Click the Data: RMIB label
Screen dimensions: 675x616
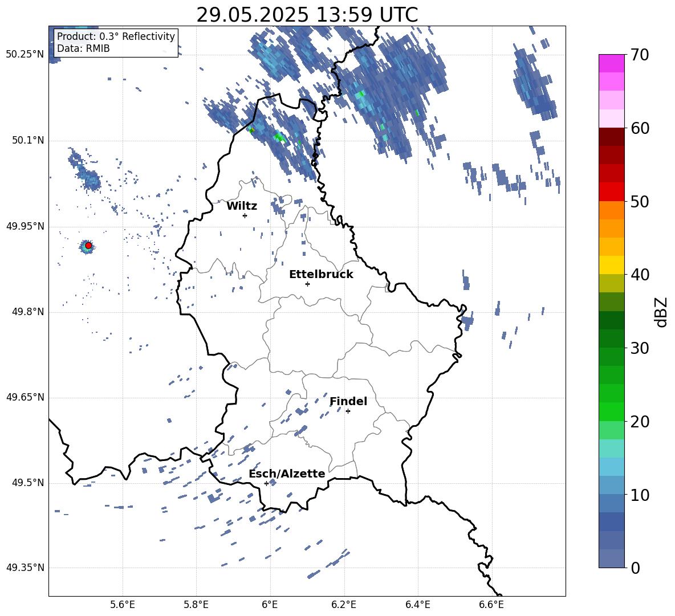coord(83,48)
